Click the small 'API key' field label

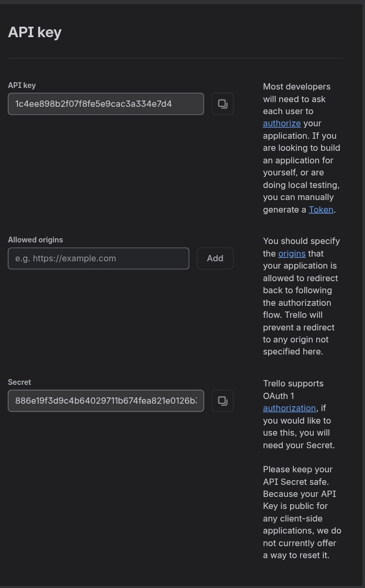22,85
